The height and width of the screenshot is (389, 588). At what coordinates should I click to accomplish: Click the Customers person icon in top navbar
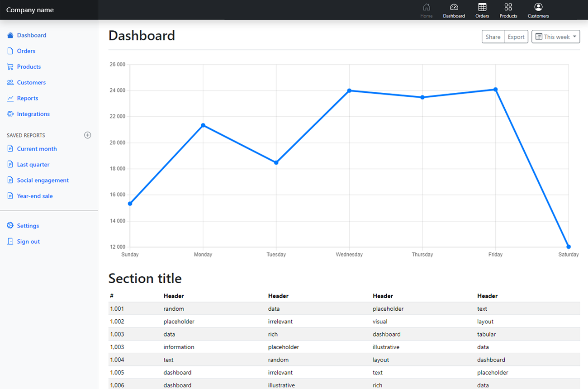click(538, 7)
